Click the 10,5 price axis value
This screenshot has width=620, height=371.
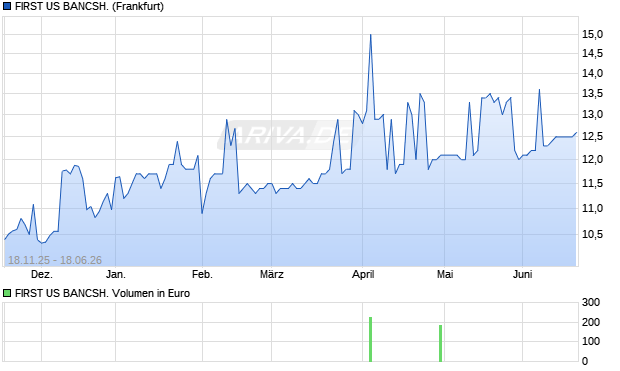point(592,235)
